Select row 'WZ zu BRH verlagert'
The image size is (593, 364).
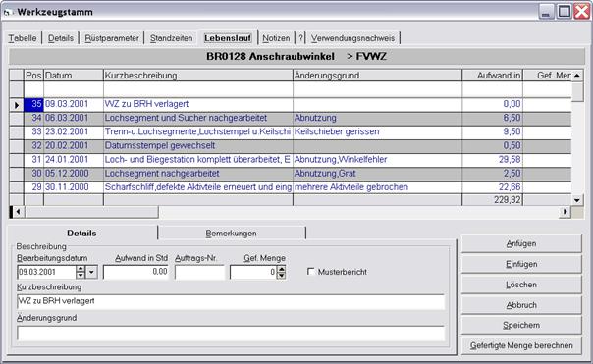point(290,104)
